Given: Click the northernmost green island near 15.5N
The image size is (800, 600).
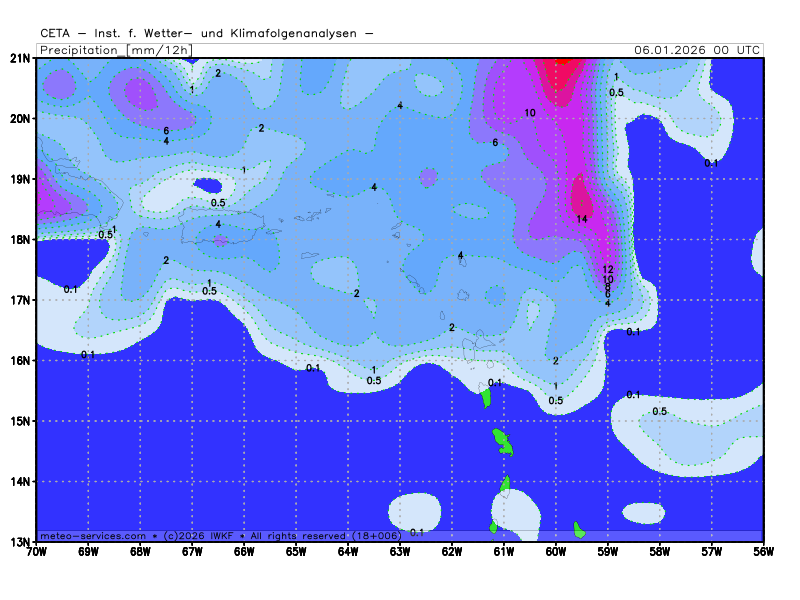Looking at the screenshot, I should tap(486, 398).
